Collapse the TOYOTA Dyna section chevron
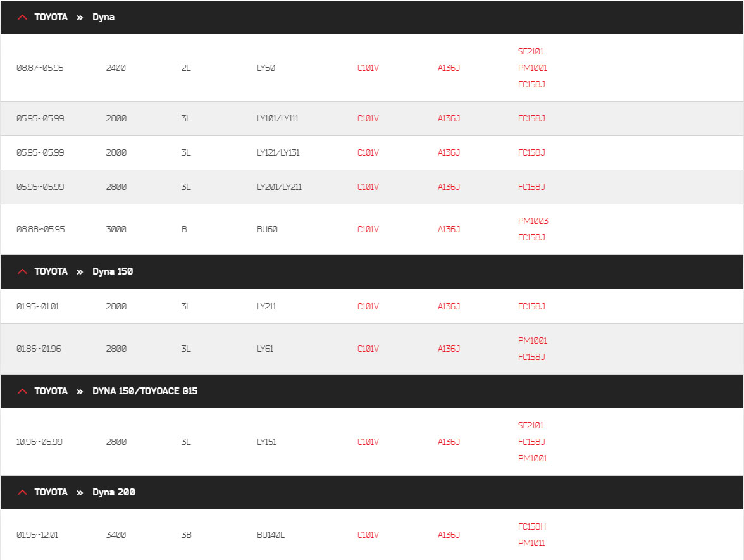Image resolution: width=744 pixels, height=560 pixels. pos(22,17)
